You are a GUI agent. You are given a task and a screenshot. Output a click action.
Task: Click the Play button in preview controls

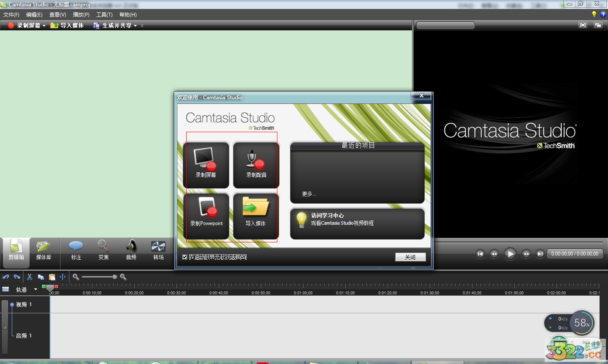[510, 254]
